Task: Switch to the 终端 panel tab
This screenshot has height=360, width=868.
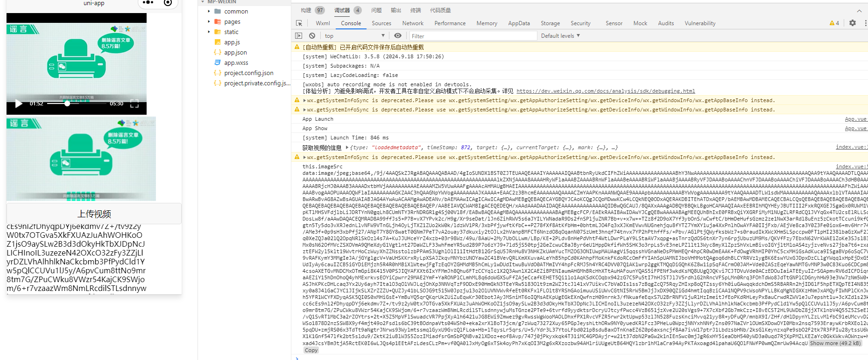Action: pyautogui.click(x=416, y=10)
